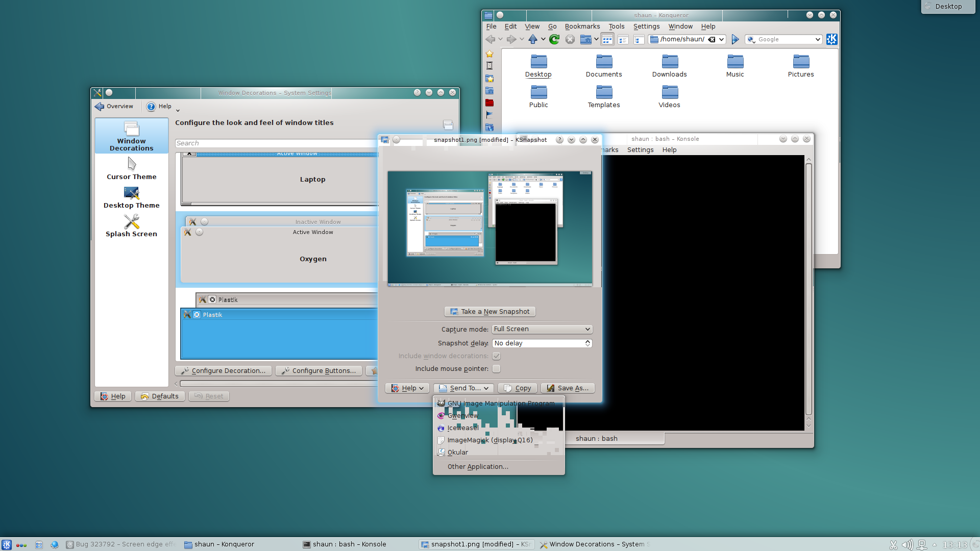Viewport: 980px width, 551px height.
Task: Switch Konqueror to details view mode
Action: (x=623, y=39)
